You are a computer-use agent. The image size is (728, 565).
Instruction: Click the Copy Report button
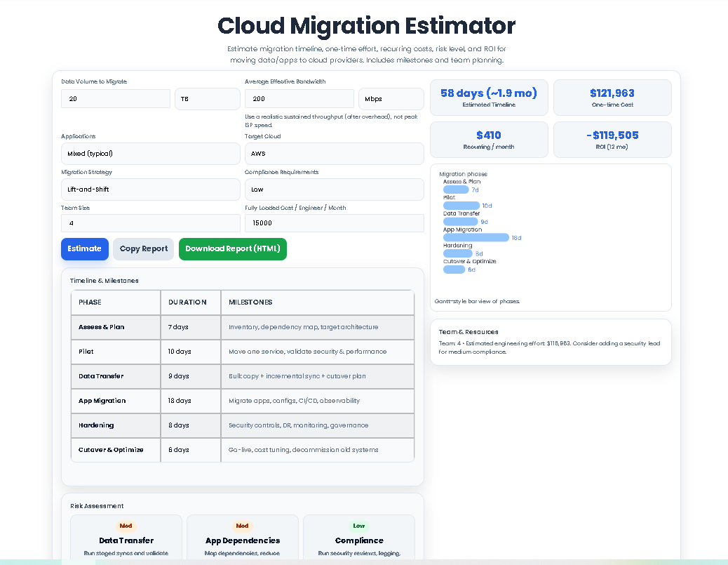(143, 248)
